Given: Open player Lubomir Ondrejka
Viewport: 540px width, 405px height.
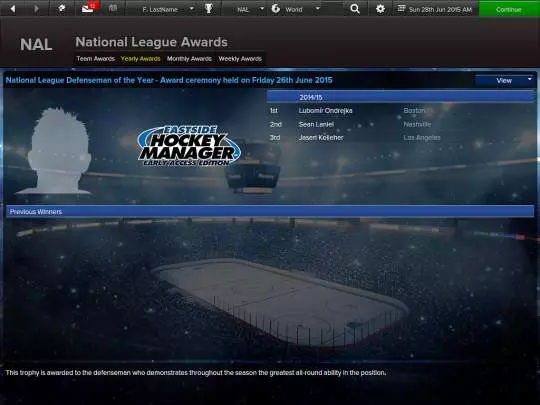Looking at the screenshot, I should tap(325, 111).
